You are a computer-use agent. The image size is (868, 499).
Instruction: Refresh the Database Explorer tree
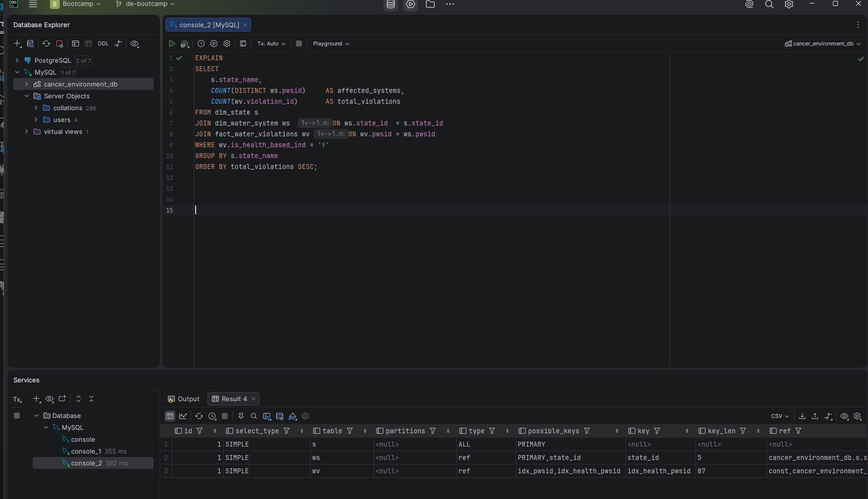46,43
